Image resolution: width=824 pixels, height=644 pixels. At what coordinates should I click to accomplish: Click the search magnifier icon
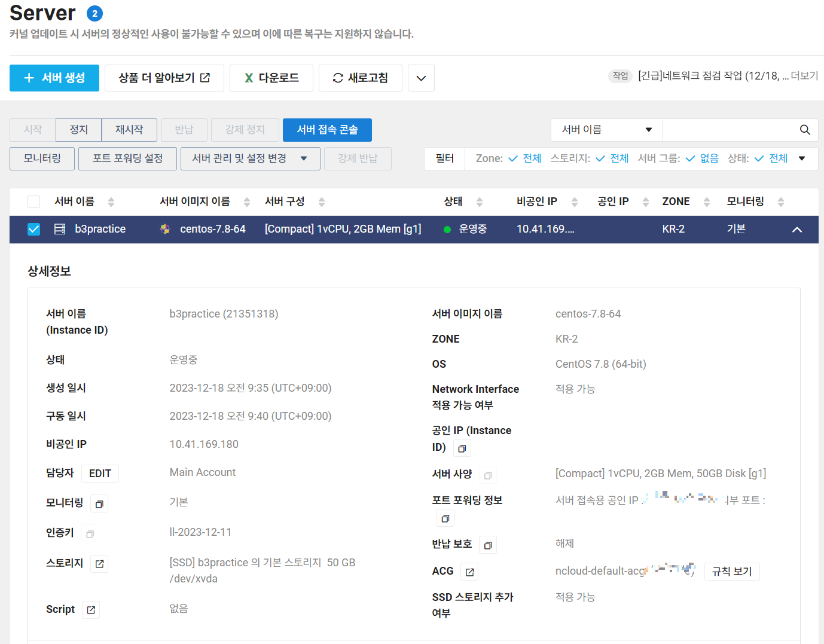[804, 130]
